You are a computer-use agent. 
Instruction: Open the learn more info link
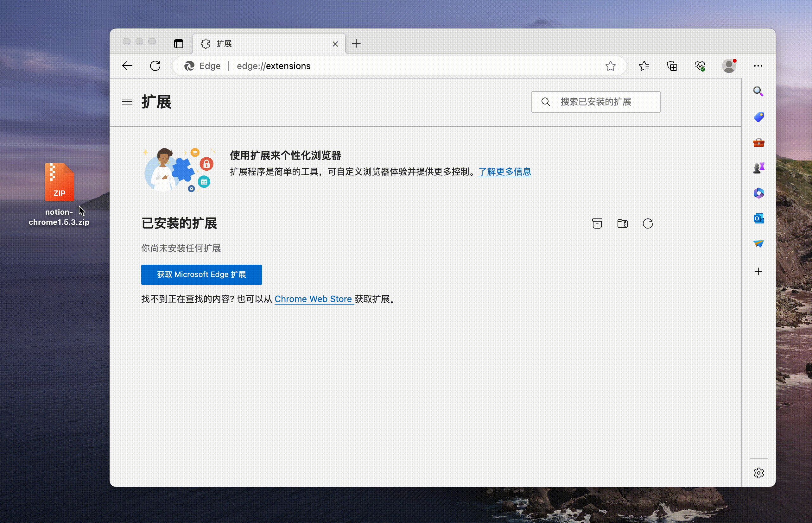pos(504,172)
